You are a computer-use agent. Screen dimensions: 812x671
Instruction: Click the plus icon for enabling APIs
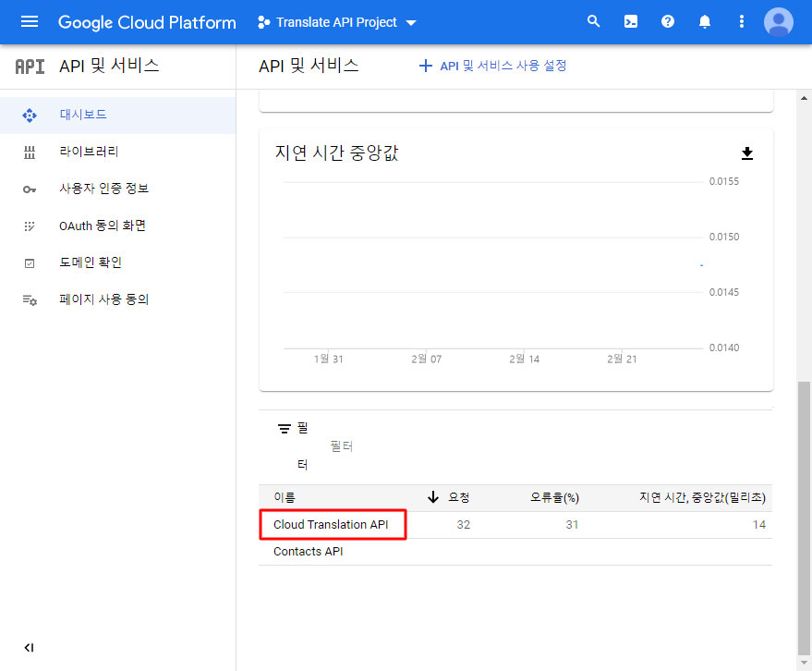point(425,66)
